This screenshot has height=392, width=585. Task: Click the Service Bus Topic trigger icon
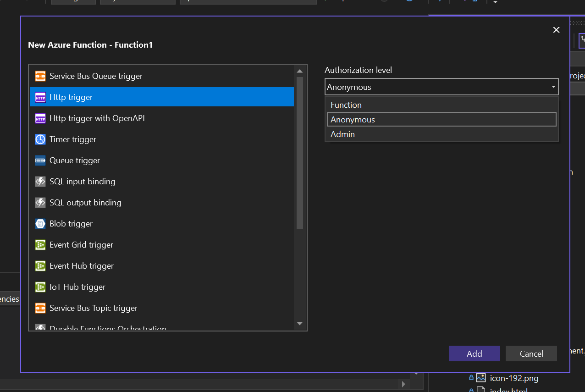pyautogui.click(x=40, y=308)
